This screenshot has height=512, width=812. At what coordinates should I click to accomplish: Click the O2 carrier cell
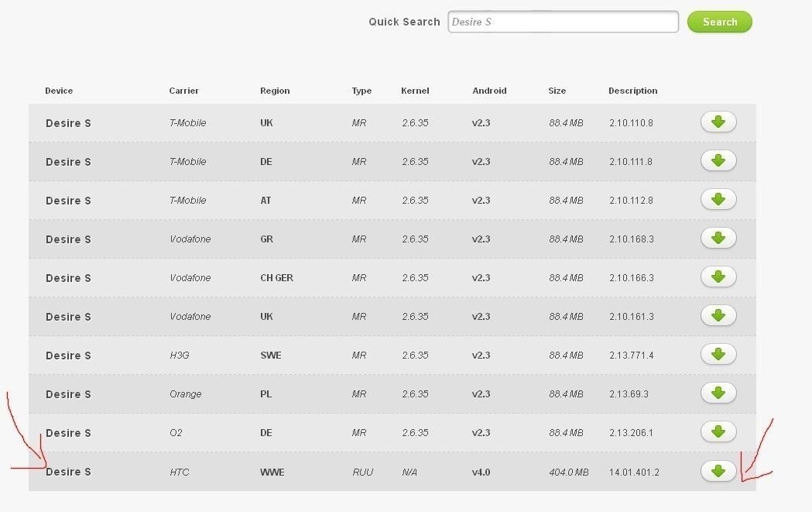tap(176, 433)
